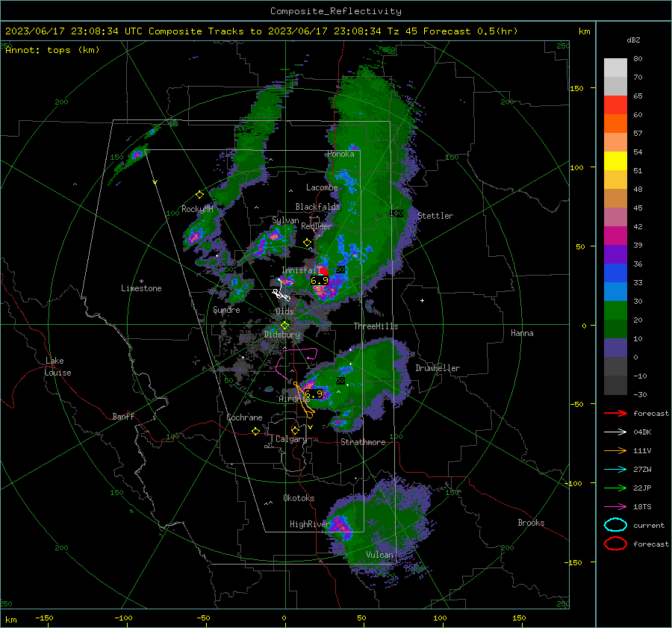Click the red forecast ellipse legend symbol

click(x=615, y=544)
